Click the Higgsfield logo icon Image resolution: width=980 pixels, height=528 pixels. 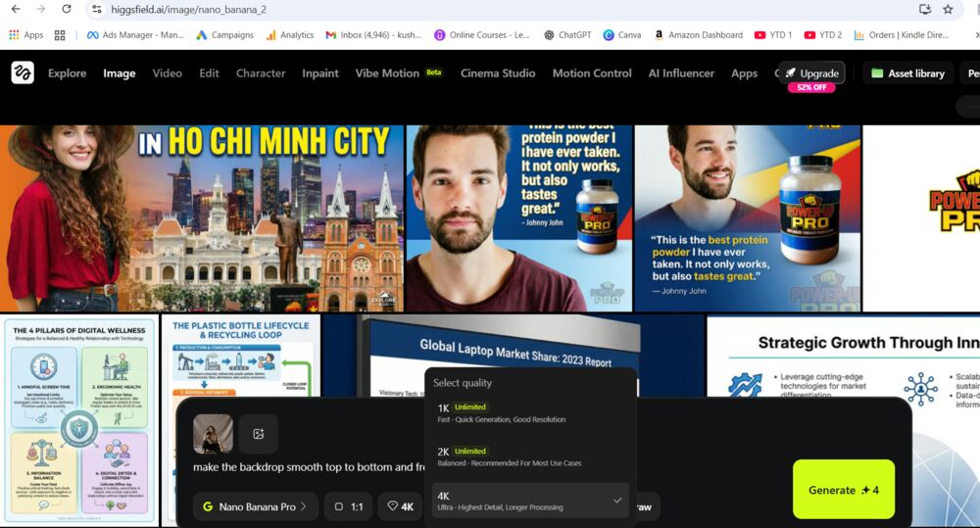click(x=23, y=72)
